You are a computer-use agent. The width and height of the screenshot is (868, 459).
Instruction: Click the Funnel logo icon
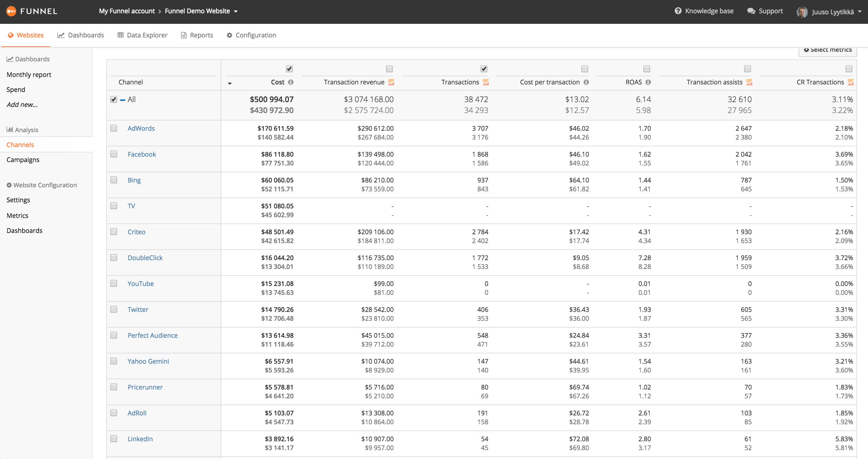coord(11,11)
